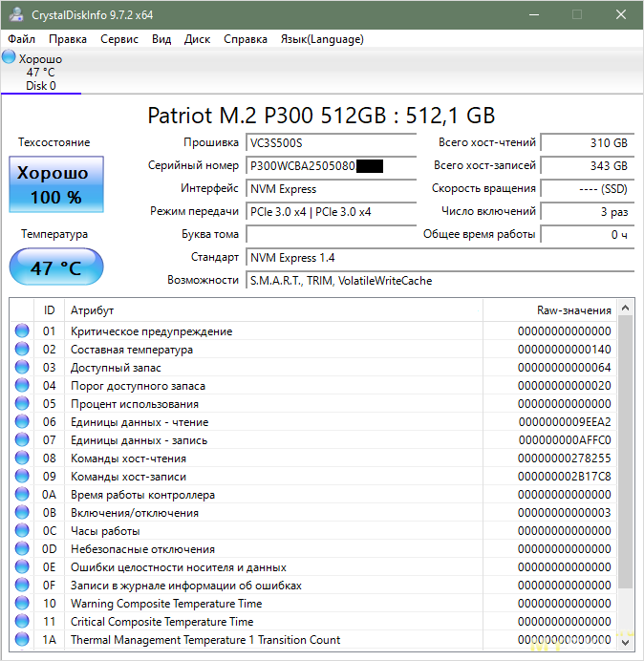
Task: Open the Сервис menu
Action: [x=119, y=39]
